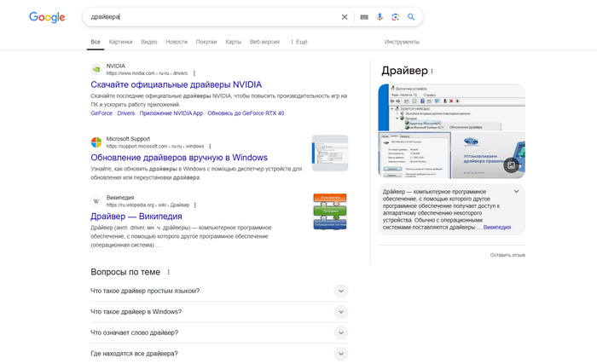Image resolution: width=597 pixels, height=364 pixels.
Task: Open the GeForce sitelink
Action: pyautogui.click(x=101, y=113)
